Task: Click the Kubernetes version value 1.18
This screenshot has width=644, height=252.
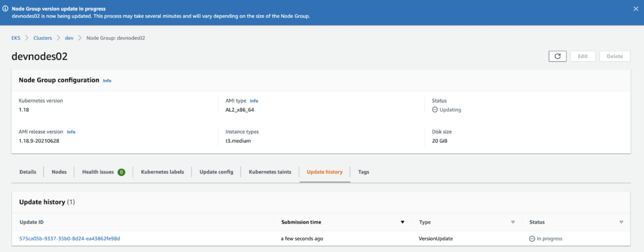Action: click(x=24, y=110)
